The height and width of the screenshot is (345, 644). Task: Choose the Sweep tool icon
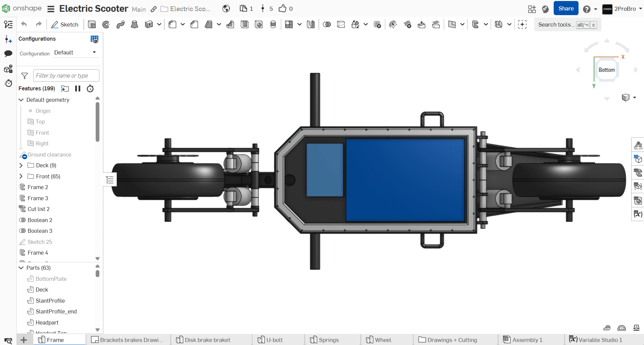(x=121, y=25)
